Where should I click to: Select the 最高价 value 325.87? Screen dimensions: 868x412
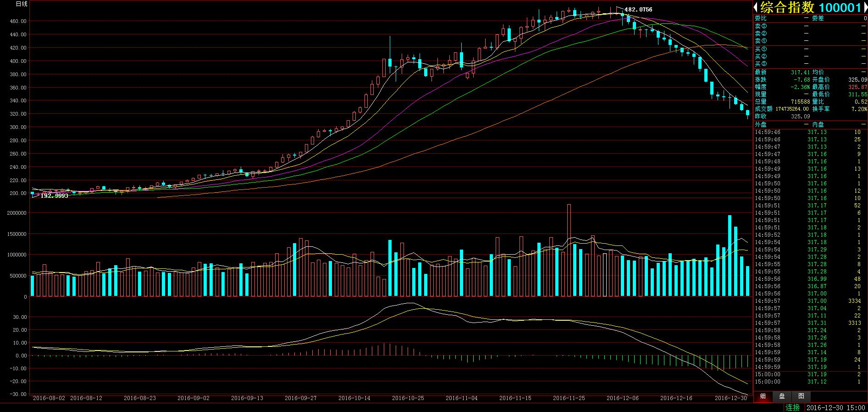pos(857,87)
